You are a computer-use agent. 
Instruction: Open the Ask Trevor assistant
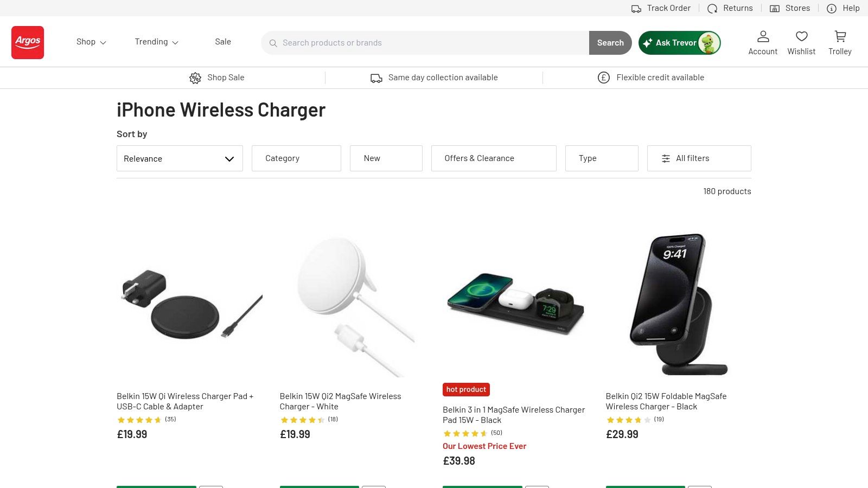tap(679, 43)
